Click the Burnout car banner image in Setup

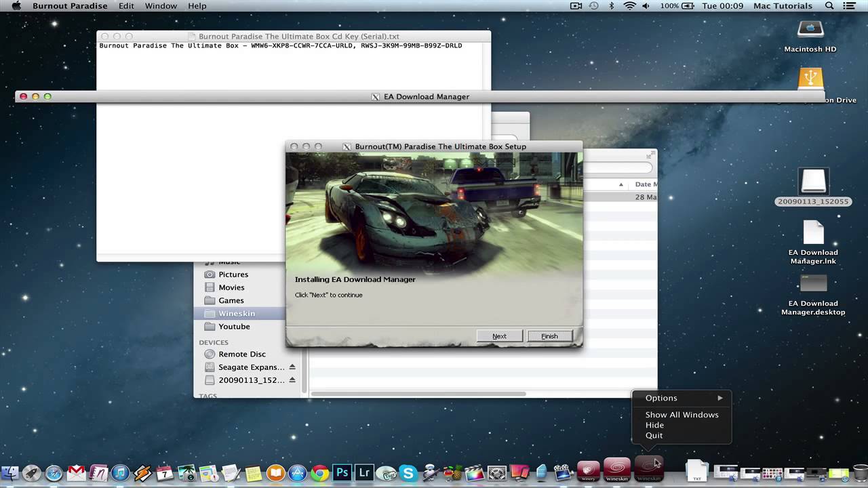coord(434,213)
